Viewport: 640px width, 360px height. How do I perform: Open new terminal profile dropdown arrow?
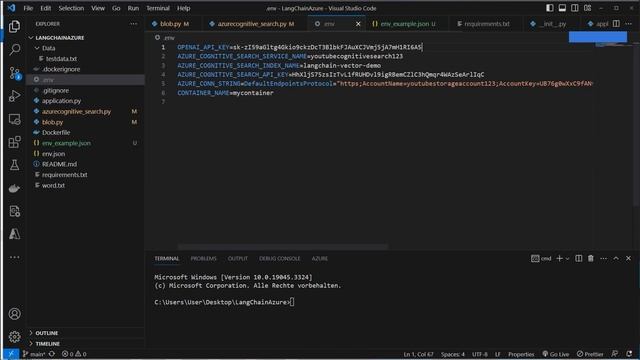pos(567,259)
